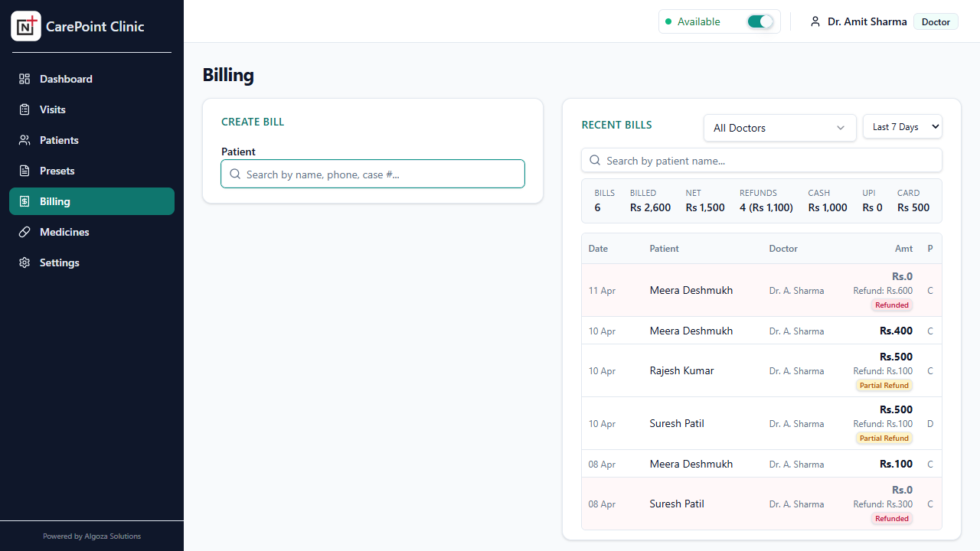980x551 pixels.
Task: Click the patient search field under Create Bill
Action: tap(373, 174)
